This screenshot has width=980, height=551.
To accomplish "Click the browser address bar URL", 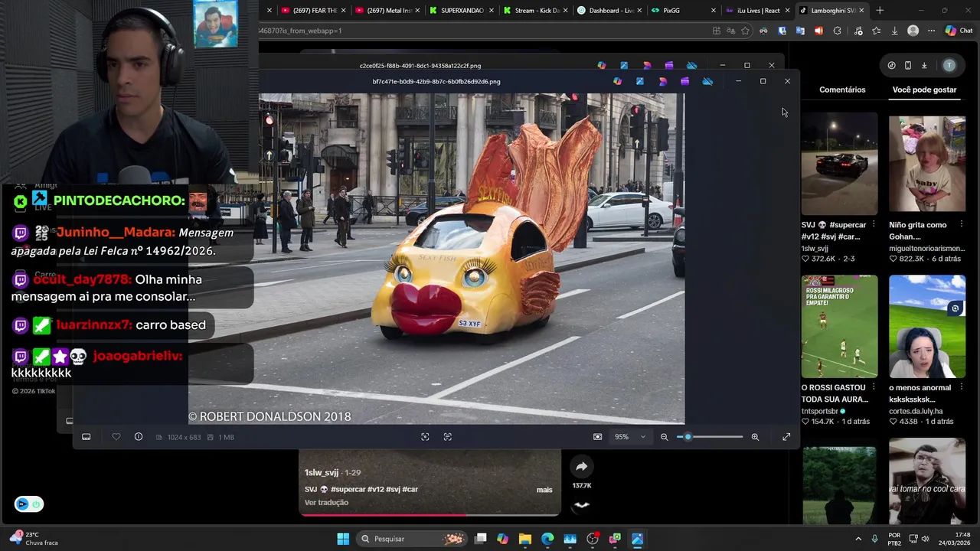I will coord(300,31).
